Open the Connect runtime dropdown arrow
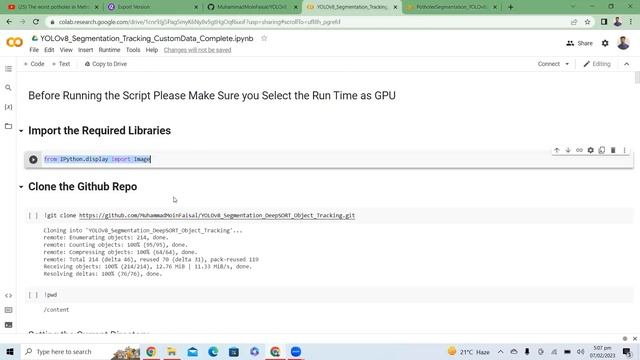640x360 pixels. tap(567, 64)
